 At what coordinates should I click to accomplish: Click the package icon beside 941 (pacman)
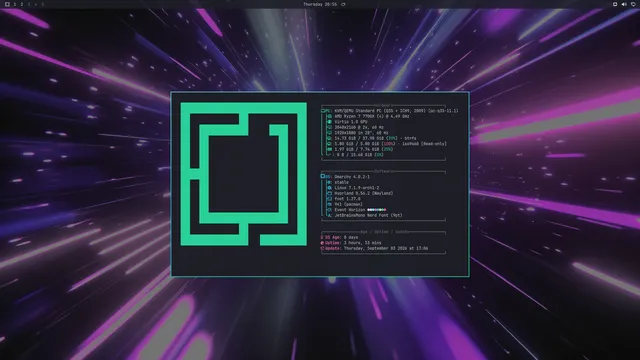329,204
